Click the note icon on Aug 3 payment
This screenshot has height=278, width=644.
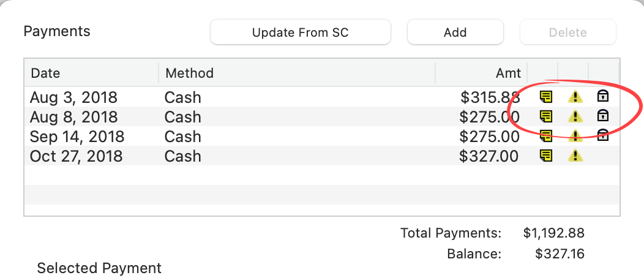point(546,96)
